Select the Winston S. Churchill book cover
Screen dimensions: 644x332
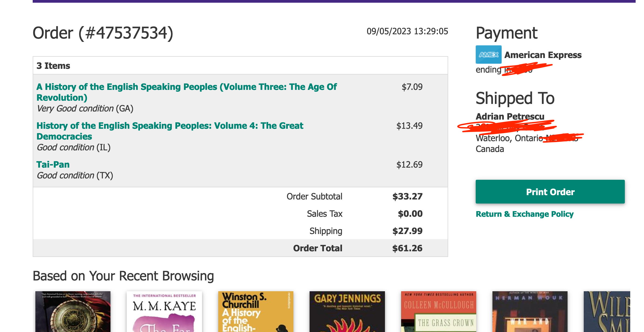[256, 311]
